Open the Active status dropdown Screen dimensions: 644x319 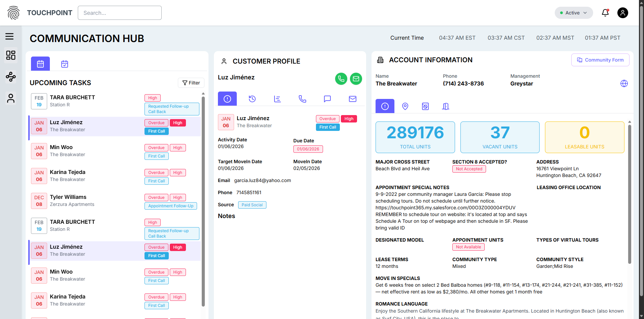coord(573,12)
